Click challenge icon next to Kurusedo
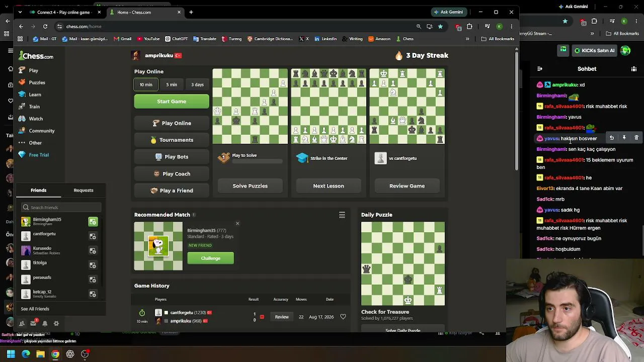The height and width of the screenshot is (362, 644). click(93, 251)
